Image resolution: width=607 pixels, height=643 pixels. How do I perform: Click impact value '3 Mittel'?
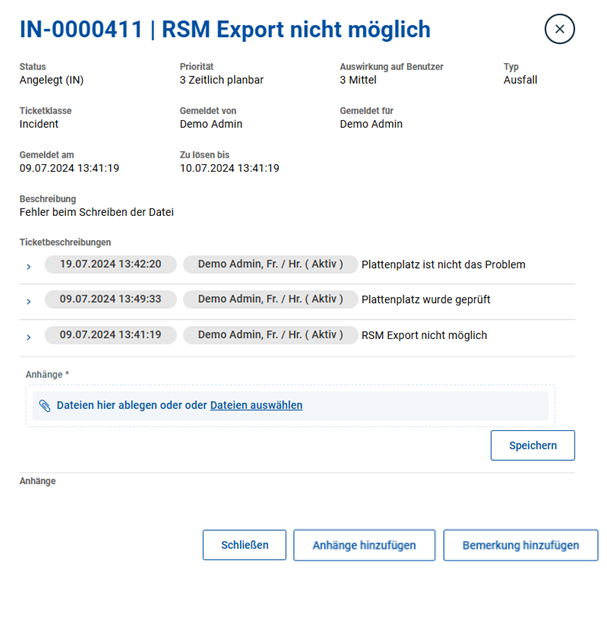[x=358, y=80]
